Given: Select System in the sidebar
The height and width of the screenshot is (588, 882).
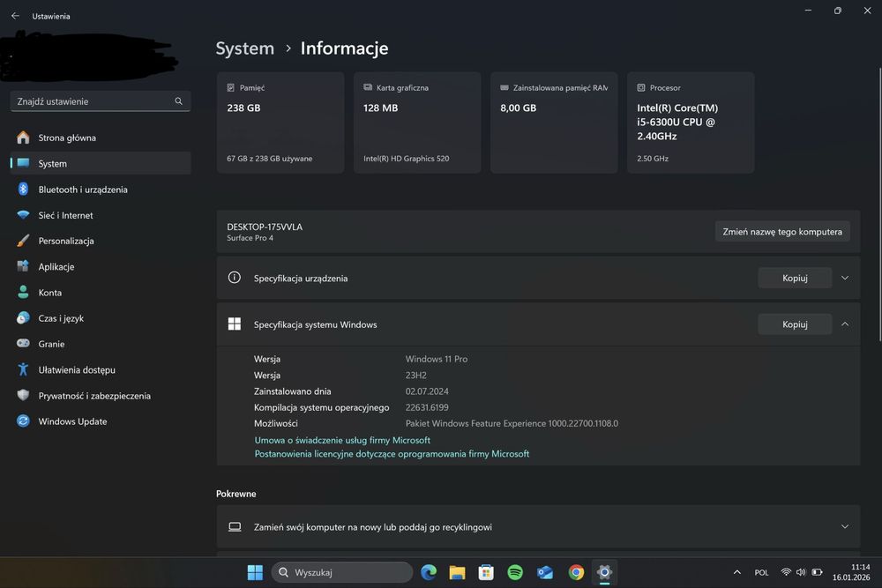Looking at the screenshot, I should click(101, 164).
